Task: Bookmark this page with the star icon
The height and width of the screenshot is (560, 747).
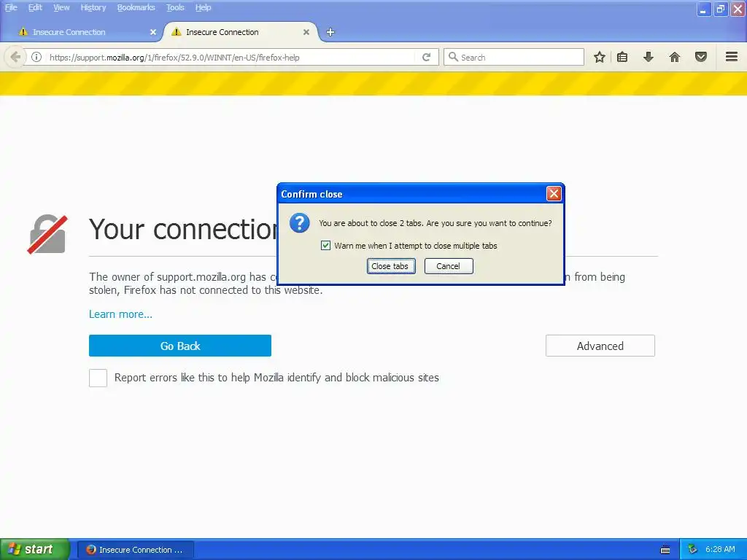Action: pos(600,57)
